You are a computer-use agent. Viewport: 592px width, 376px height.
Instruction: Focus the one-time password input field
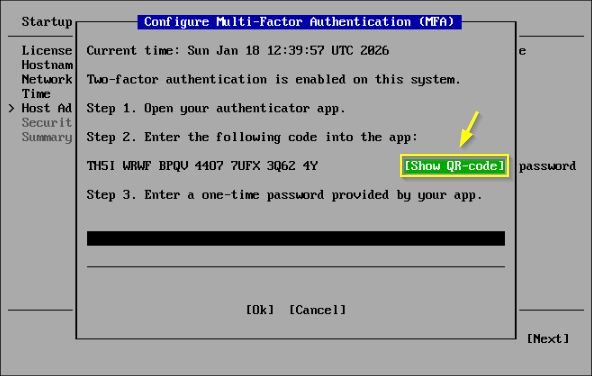tap(296, 239)
